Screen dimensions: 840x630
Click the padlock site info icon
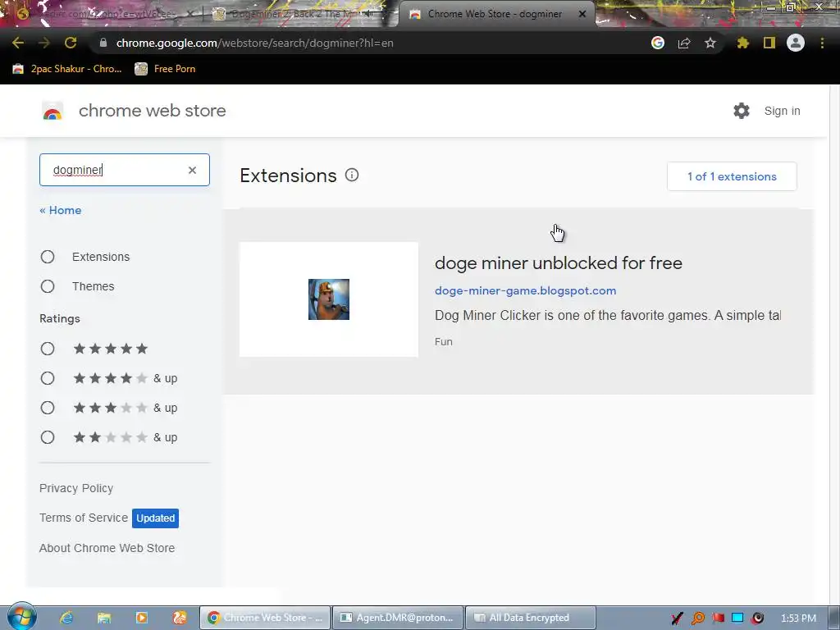[x=103, y=43]
